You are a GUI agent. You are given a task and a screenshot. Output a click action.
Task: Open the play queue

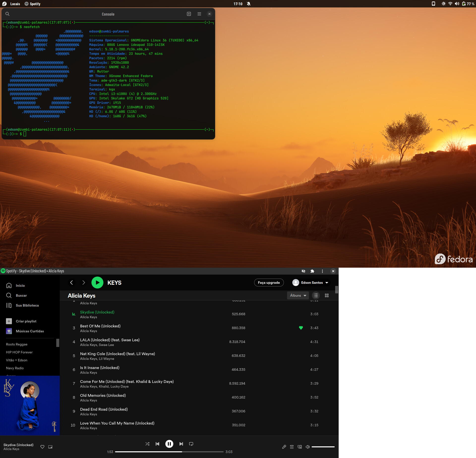[x=292, y=447]
